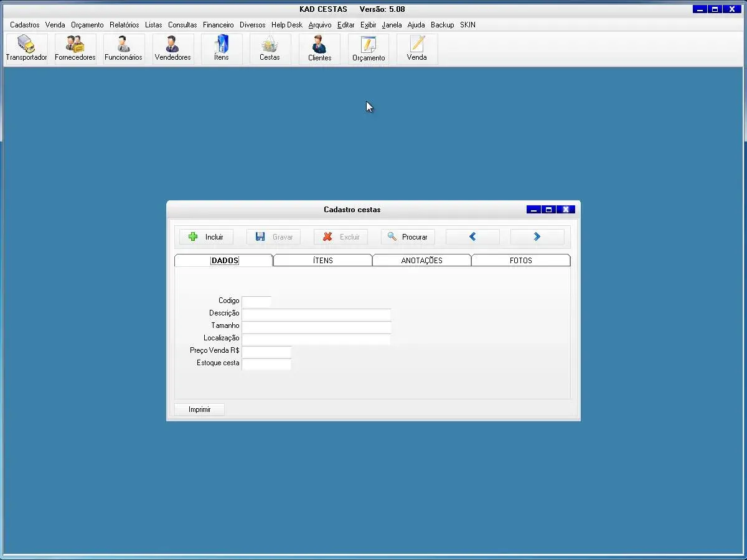Click the Procurar search button
Viewport: 747px width, 560px height.
[x=408, y=237]
